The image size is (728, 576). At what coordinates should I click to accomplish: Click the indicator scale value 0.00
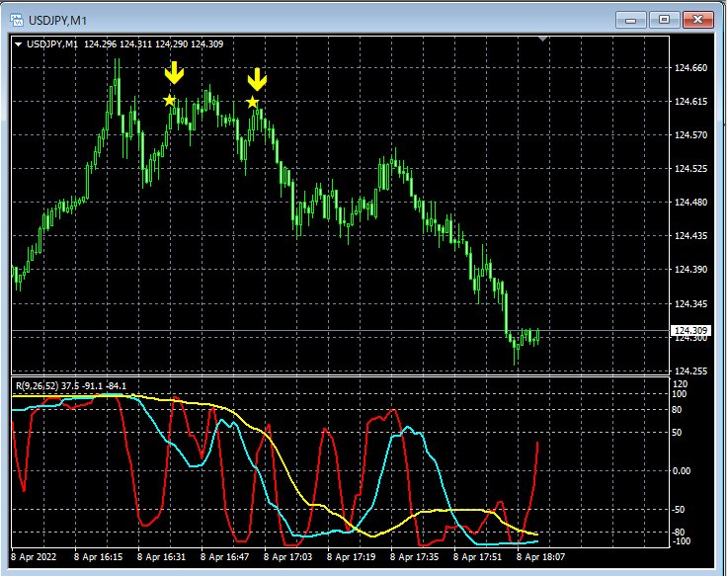coord(682,471)
